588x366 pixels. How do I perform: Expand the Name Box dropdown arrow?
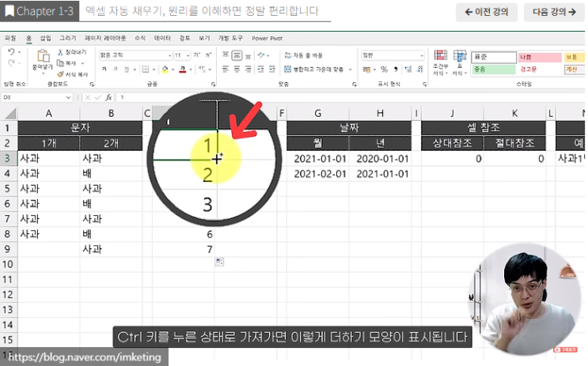[x=68, y=97]
